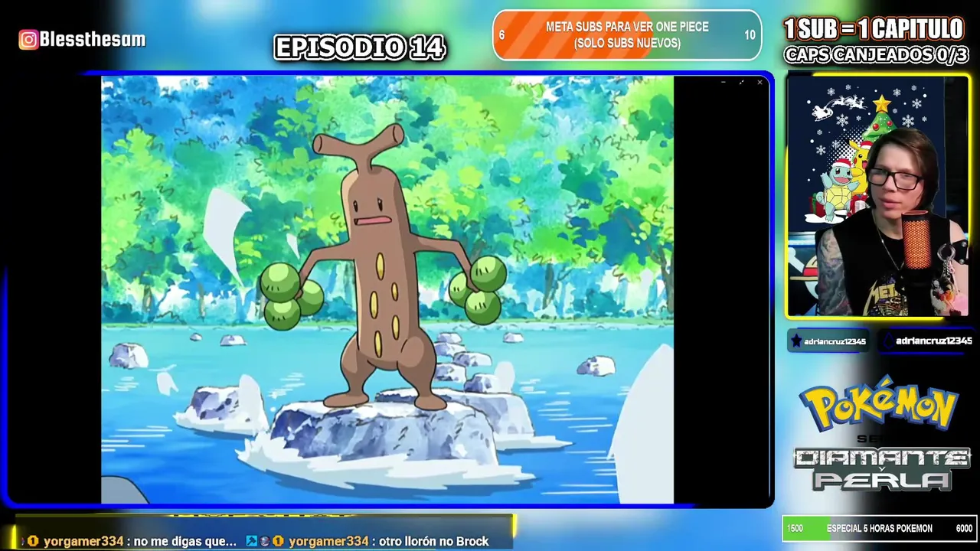Image resolution: width=980 pixels, height=551 pixels.
Task: Click the '1 SUB = 1 CAPITULO' heading
Action: point(874,29)
